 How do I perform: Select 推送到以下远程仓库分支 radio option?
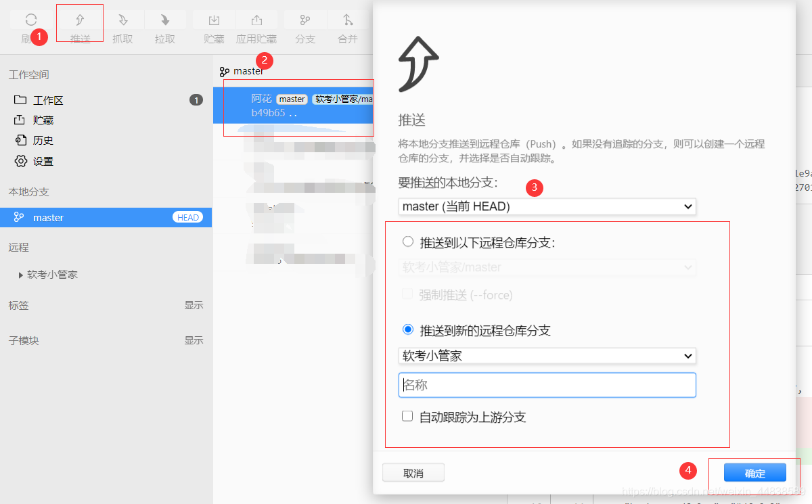pyautogui.click(x=408, y=242)
